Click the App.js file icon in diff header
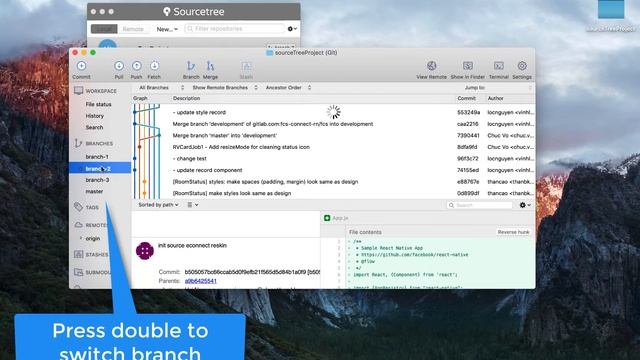 (x=327, y=218)
